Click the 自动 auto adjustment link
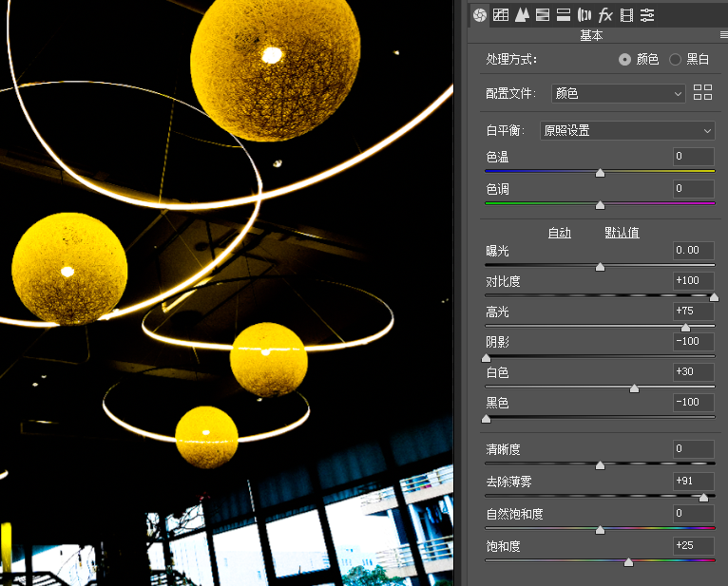 [x=560, y=233]
